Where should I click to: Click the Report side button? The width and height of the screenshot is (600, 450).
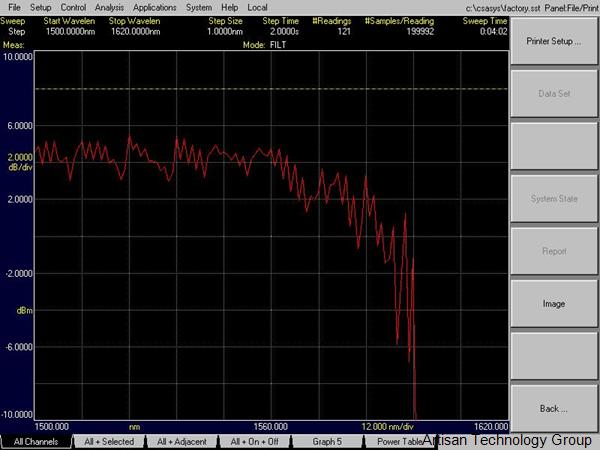coord(553,251)
